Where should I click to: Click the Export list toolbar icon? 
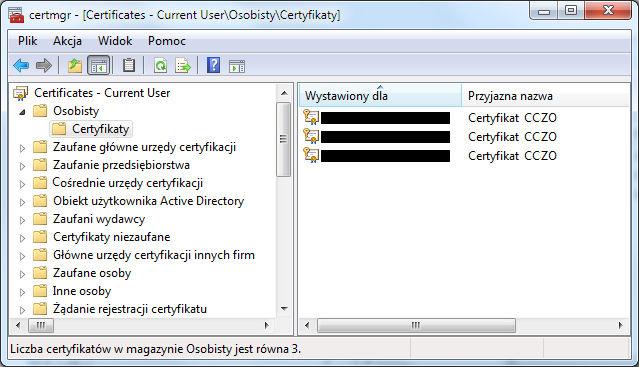click(183, 65)
